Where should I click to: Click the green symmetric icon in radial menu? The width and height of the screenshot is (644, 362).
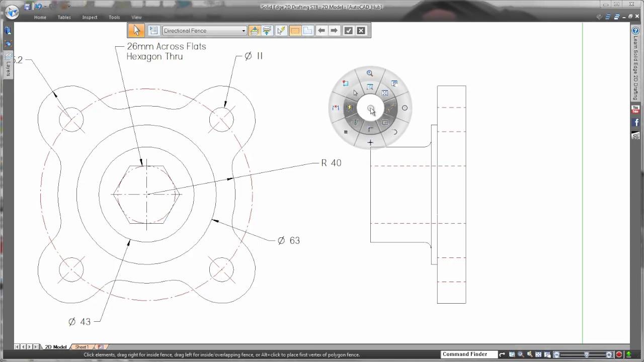click(355, 122)
